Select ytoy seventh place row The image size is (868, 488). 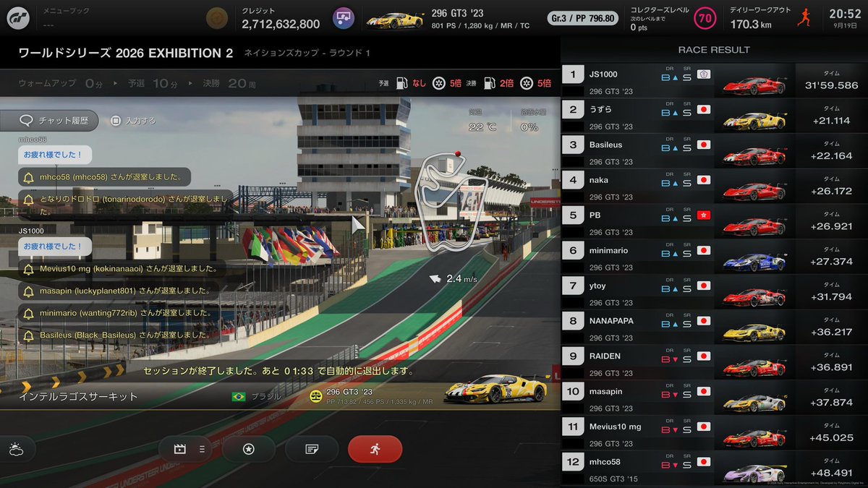(x=714, y=292)
